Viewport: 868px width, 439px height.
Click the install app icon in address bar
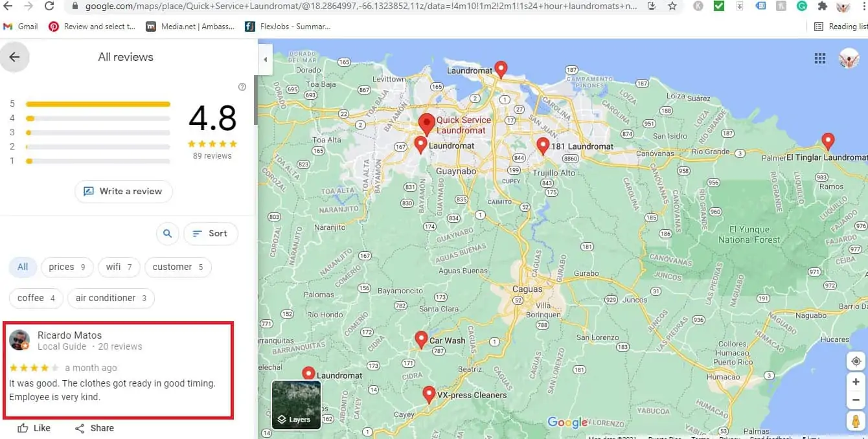[x=652, y=6]
